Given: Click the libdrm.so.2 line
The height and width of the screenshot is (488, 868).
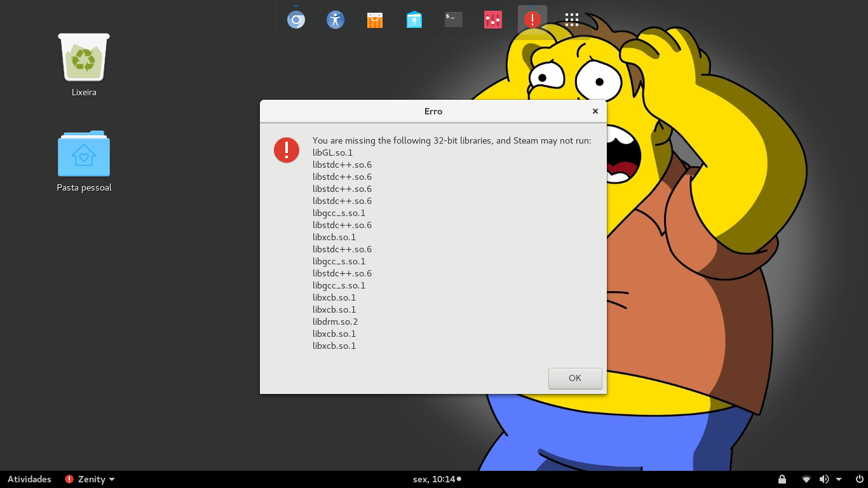Looking at the screenshot, I should 336,322.
